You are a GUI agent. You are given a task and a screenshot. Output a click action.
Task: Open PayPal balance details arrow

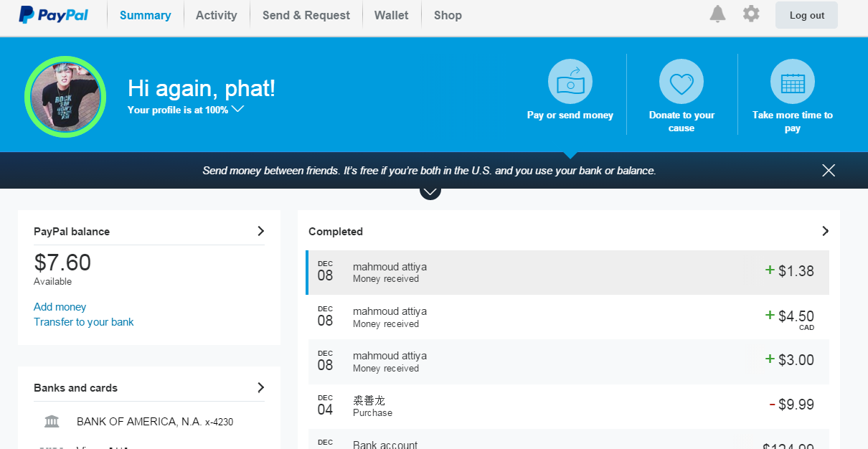click(260, 231)
